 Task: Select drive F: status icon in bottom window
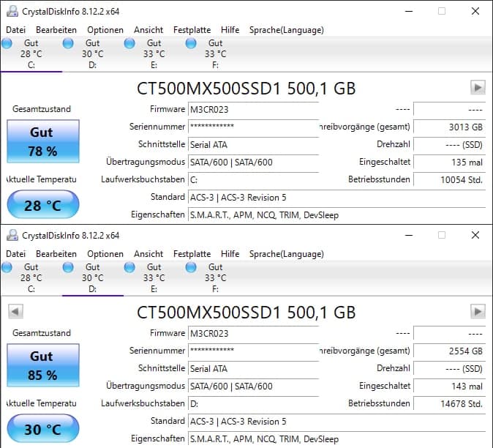pos(191,267)
